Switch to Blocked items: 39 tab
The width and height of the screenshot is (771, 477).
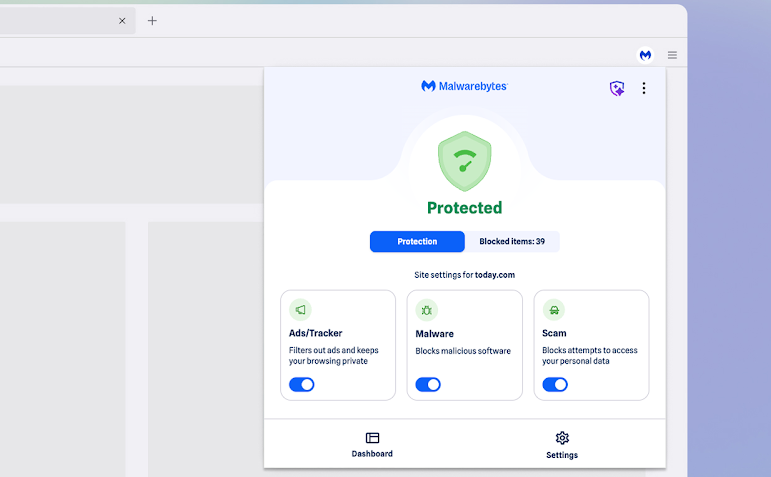(512, 241)
